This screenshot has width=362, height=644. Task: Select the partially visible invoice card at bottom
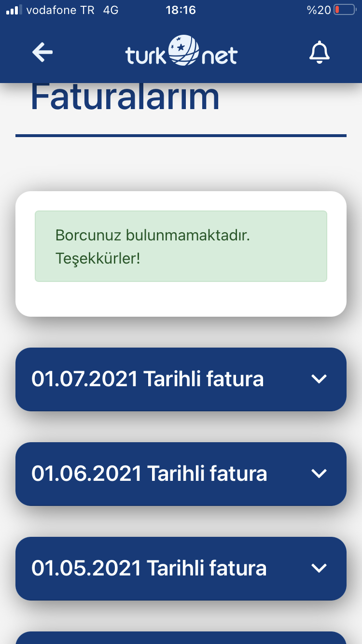click(x=181, y=638)
